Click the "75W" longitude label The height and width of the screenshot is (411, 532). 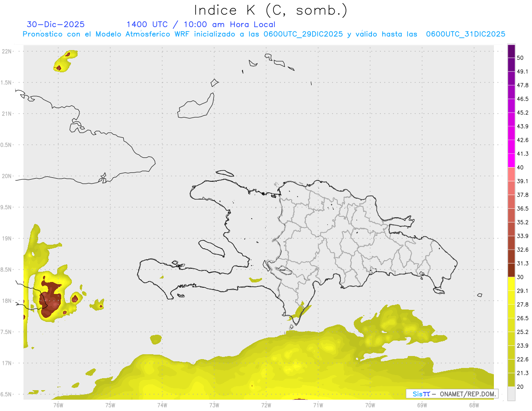(x=110, y=405)
